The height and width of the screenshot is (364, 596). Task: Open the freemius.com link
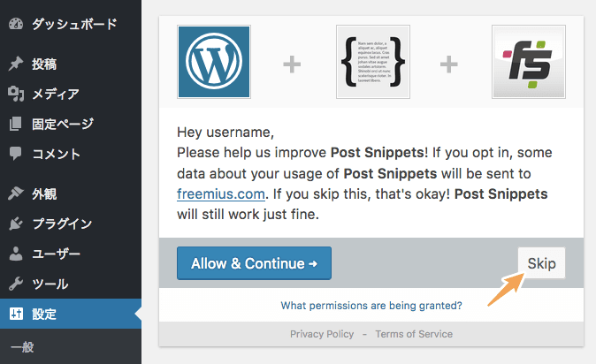pos(221,194)
